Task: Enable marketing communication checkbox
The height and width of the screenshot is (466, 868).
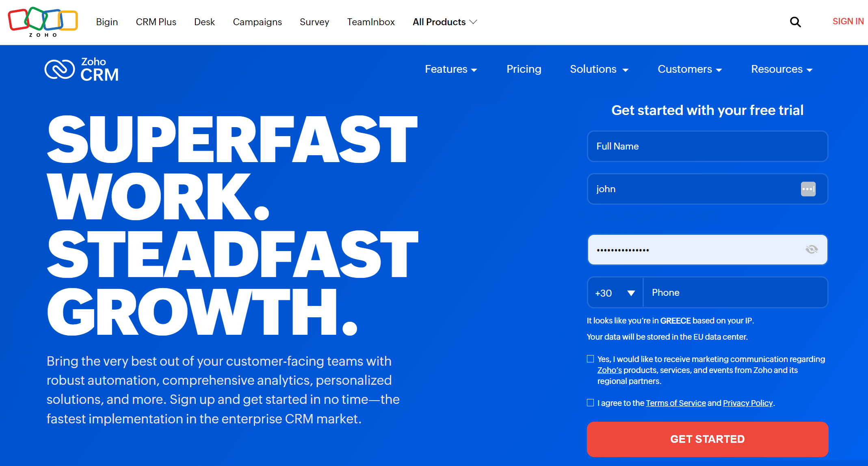Action: pyautogui.click(x=590, y=358)
